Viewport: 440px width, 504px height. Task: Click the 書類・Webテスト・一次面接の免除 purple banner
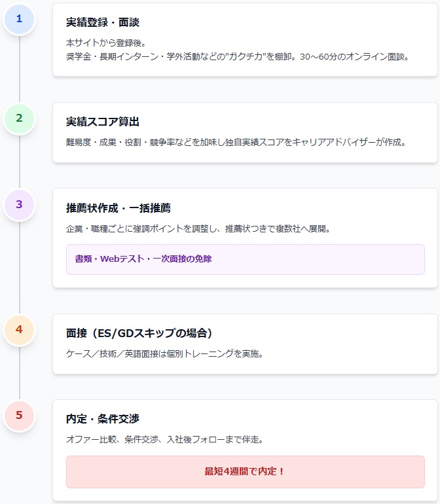click(x=245, y=259)
